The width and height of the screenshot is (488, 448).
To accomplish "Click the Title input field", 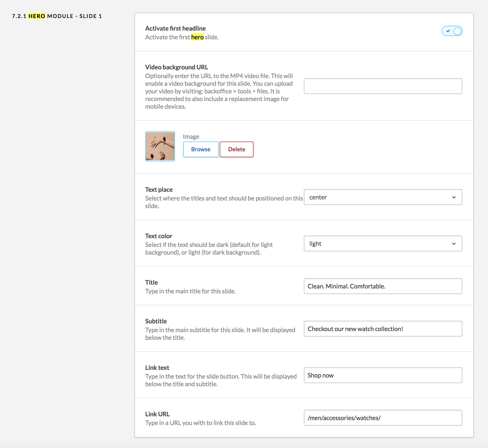I will click(383, 286).
